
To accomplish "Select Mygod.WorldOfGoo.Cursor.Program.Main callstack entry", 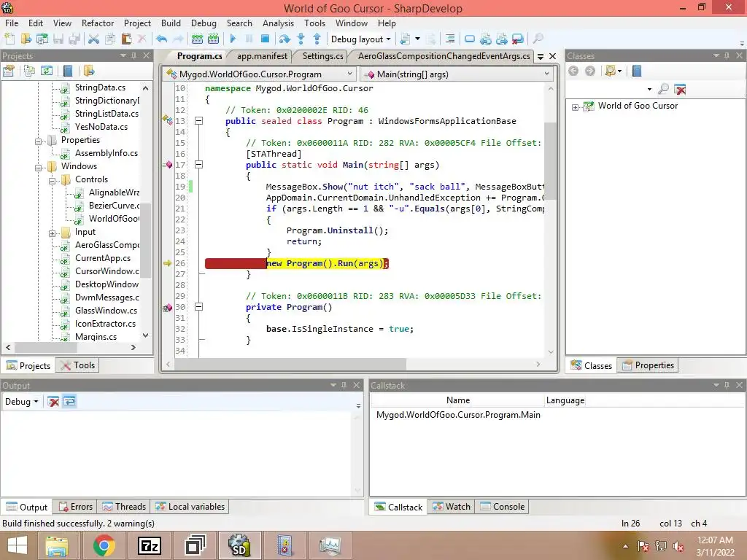I will point(458,415).
